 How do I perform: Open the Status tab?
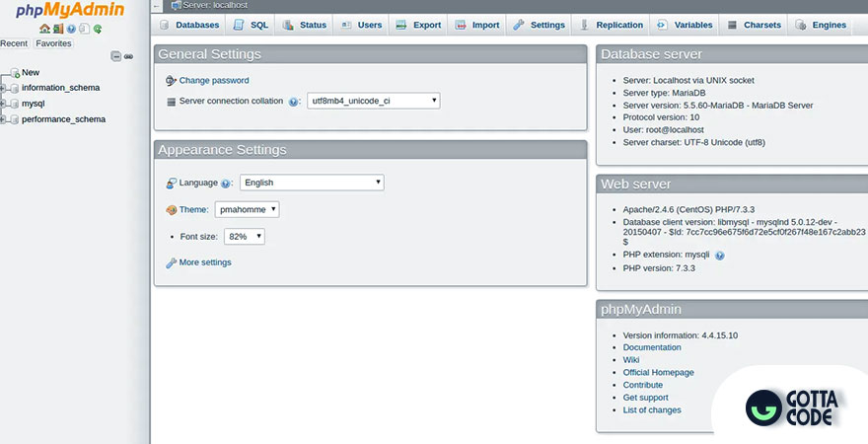[305, 25]
